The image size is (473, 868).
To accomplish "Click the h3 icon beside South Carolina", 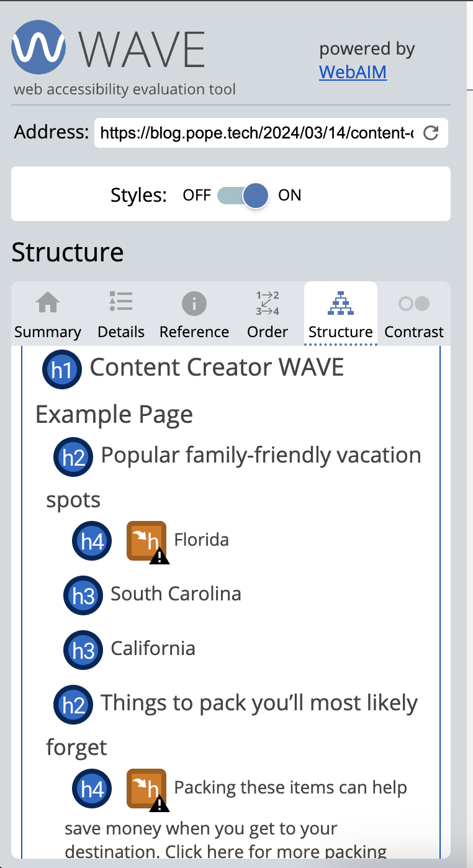I will tap(83, 595).
